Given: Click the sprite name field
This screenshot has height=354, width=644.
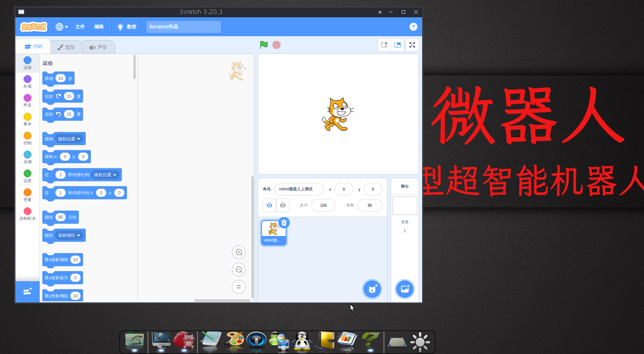Looking at the screenshot, I should (299, 189).
